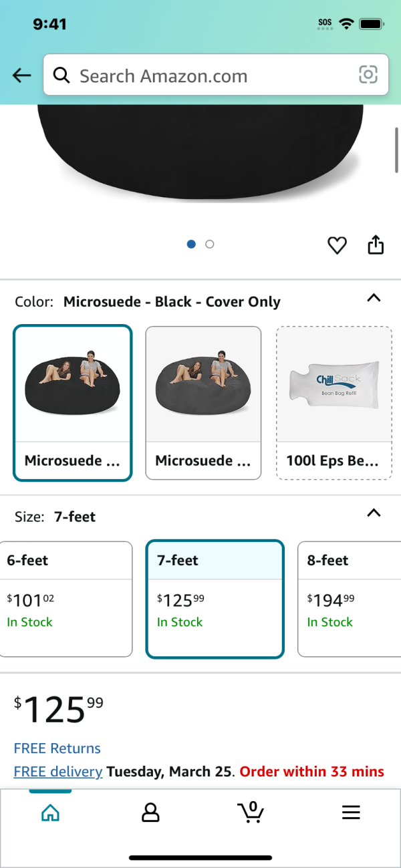Select the 8-feet size option
The width and height of the screenshot is (401, 868).
point(349,599)
